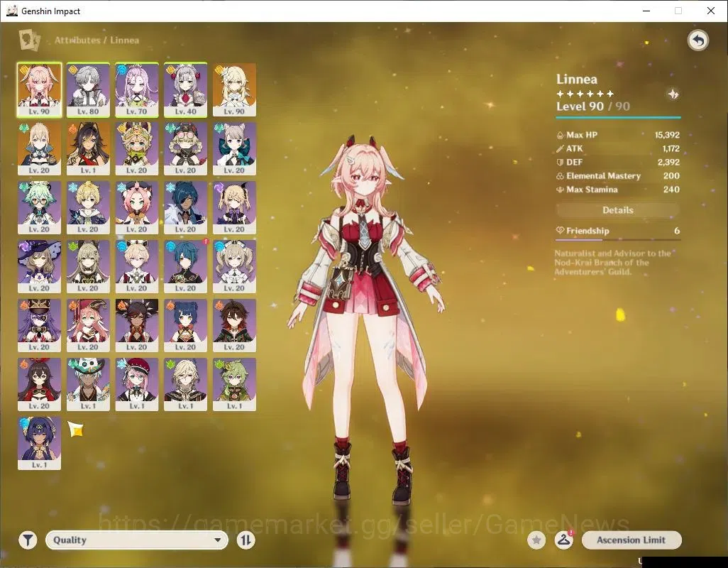The height and width of the screenshot is (568, 728).
Task: Click the Friendship level row
Action: (x=617, y=231)
